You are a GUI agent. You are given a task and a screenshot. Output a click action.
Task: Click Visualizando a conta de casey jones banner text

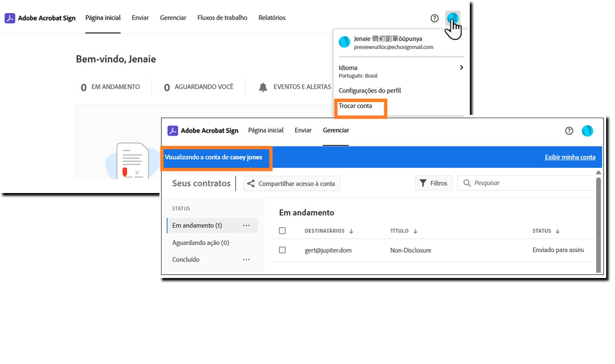(x=213, y=157)
